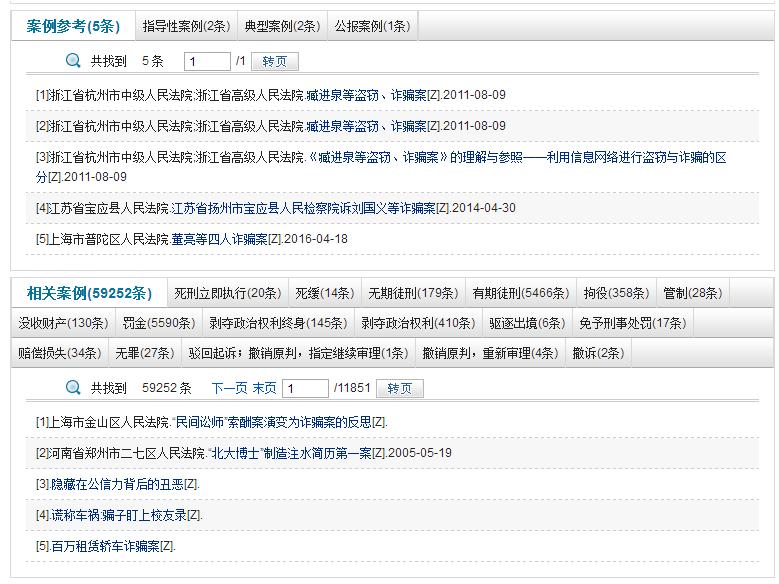
Task: Click the date 2014-04-30 in case [4]
Action: coord(484,208)
